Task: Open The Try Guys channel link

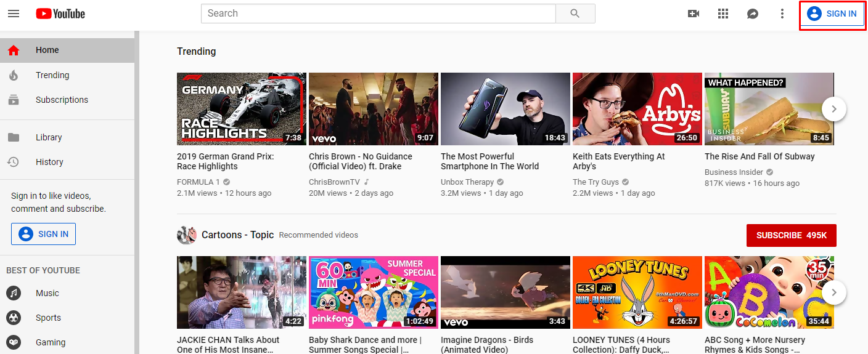Action: pyautogui.click(x=596, y=182)
